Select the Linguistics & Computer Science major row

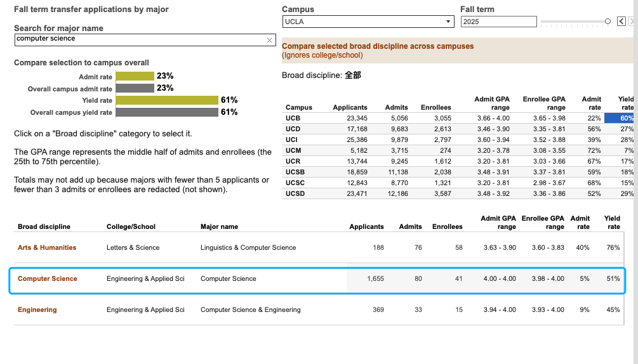(x=319, y=247)
